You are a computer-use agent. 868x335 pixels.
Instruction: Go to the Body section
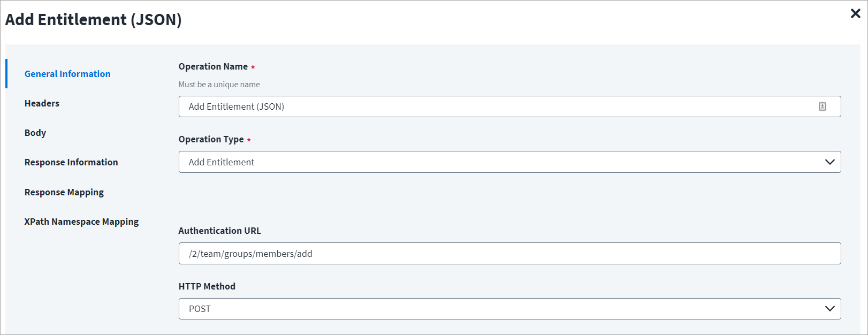35,133
